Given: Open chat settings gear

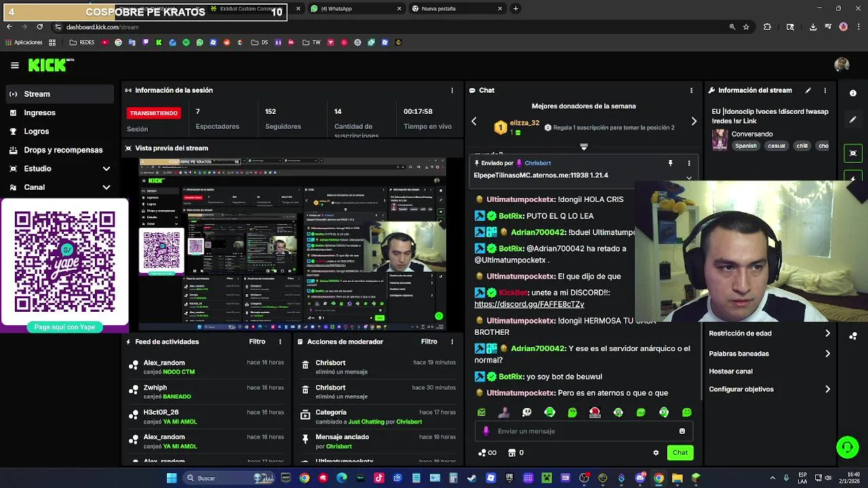Looking at the screenshot, I should 656,453.
